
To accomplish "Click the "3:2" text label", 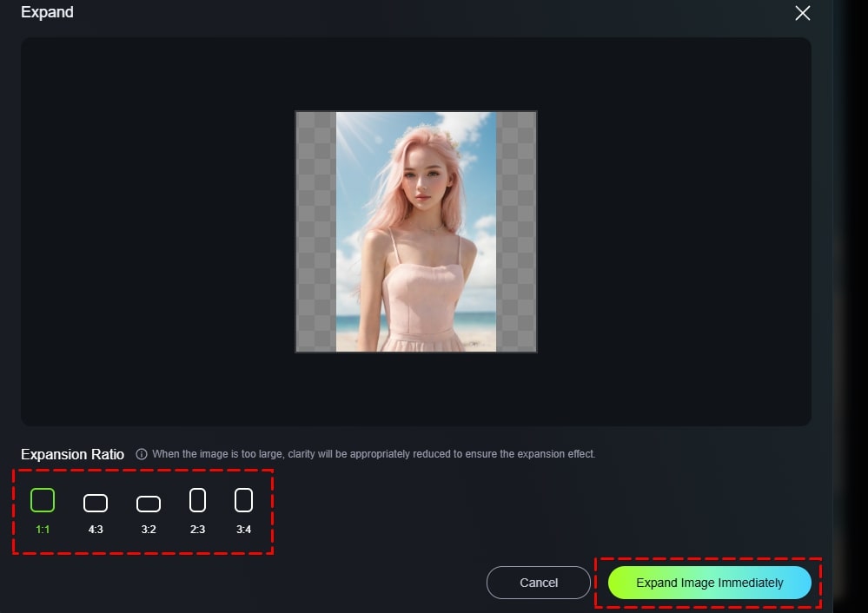I will 149,529.
